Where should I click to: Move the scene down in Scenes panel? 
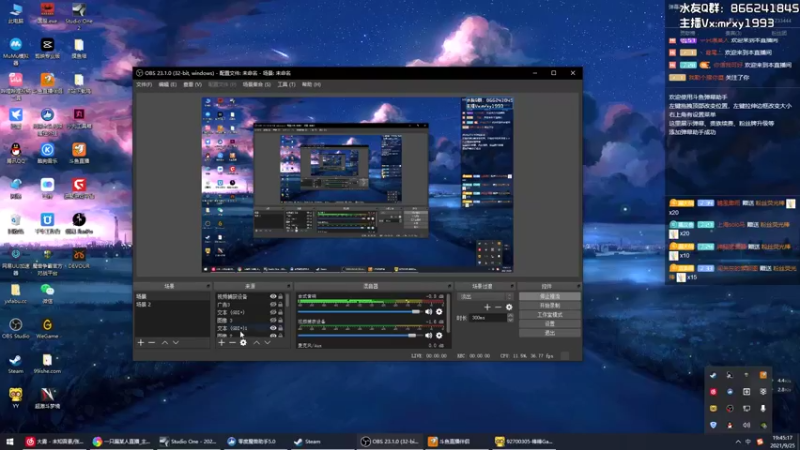pyautogui.click(x=176, y=343)
